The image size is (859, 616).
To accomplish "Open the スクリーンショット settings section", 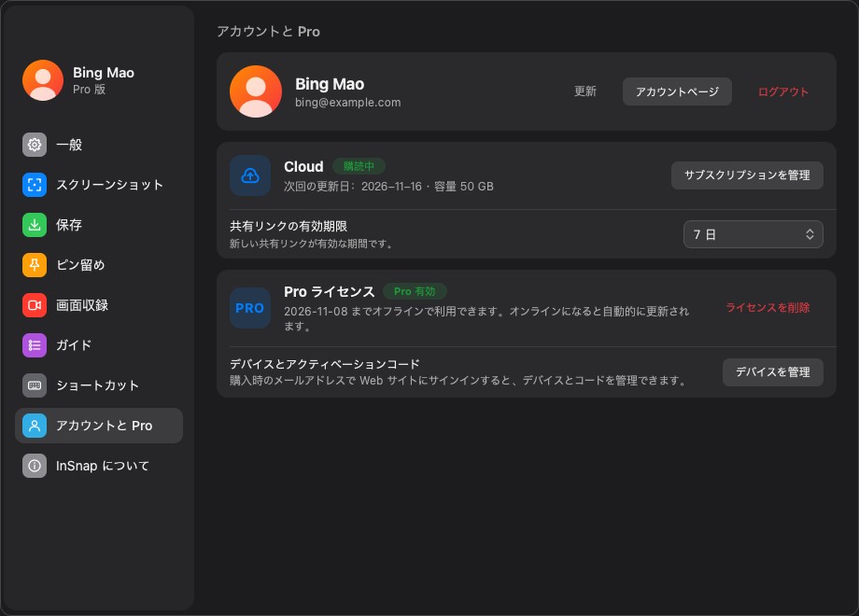I will pos(99,185).
